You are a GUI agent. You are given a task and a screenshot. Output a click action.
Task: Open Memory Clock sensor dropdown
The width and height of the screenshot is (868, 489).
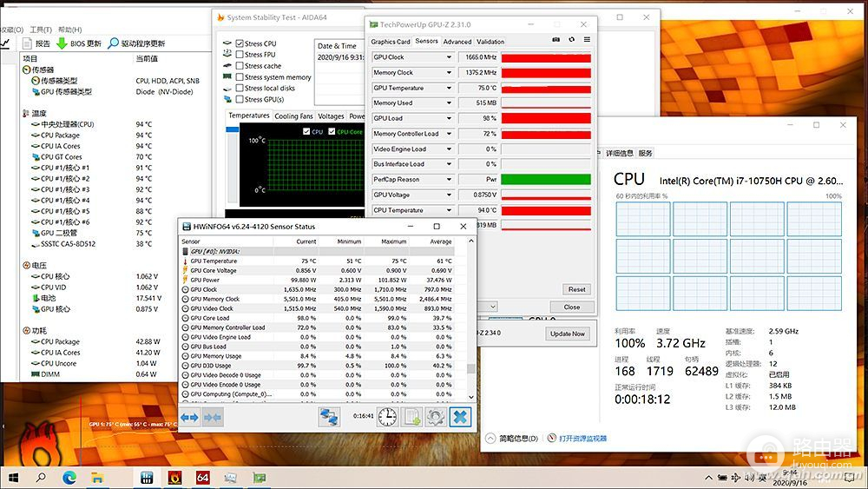[449, 73]
